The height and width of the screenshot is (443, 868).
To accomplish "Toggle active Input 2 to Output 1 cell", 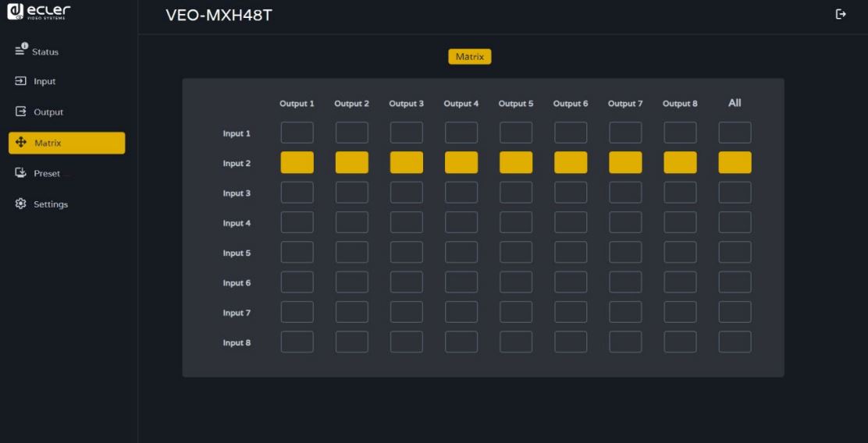I will (297, 162).
